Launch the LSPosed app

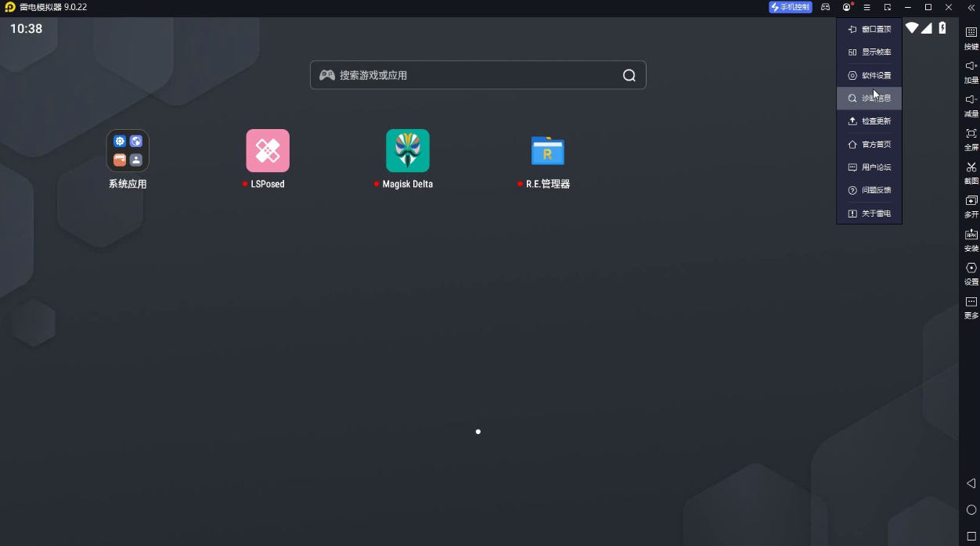[268, 151]
